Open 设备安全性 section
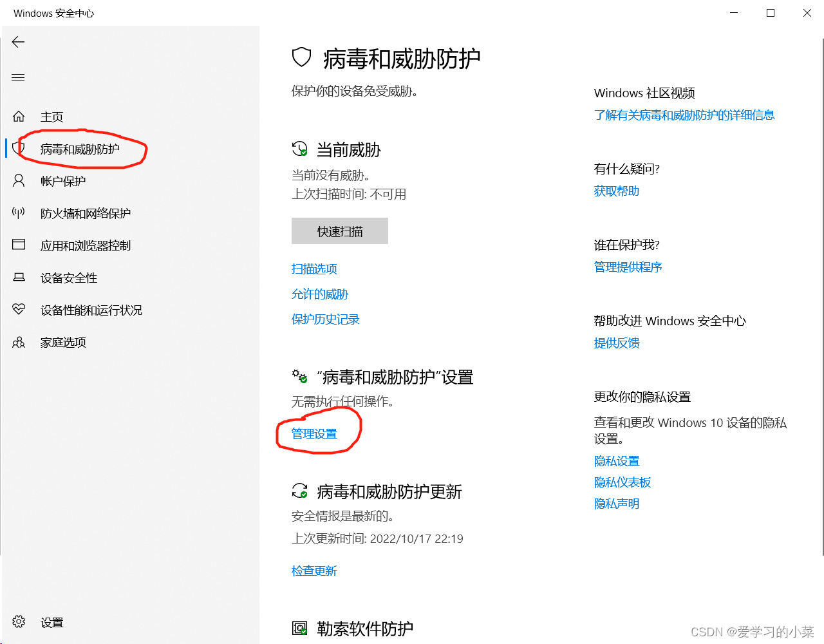 coord(69,278)
